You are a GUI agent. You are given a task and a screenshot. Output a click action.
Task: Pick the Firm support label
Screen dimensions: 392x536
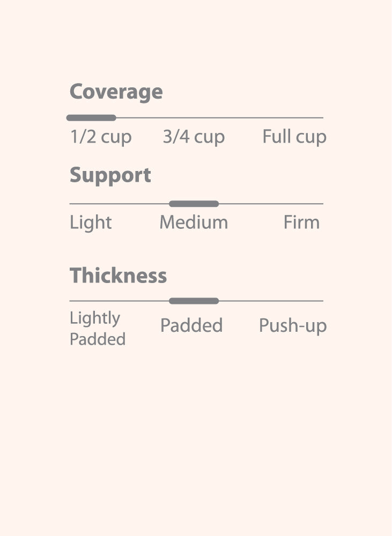click(301, 222)
